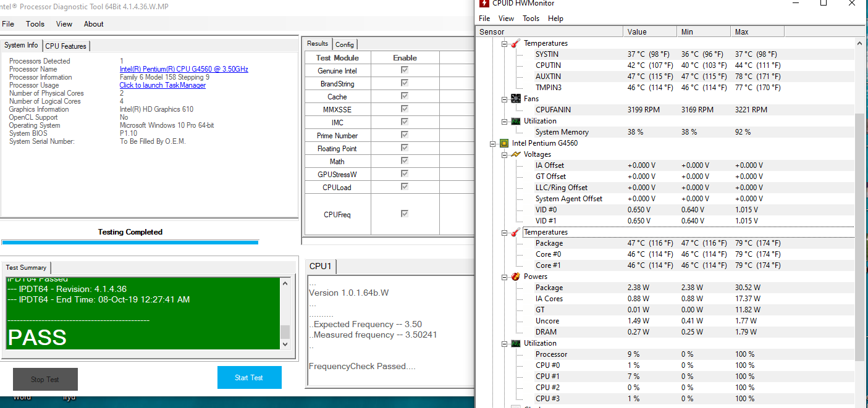
Task: Select the DRAM power row
Action: [x=665, y=332]
